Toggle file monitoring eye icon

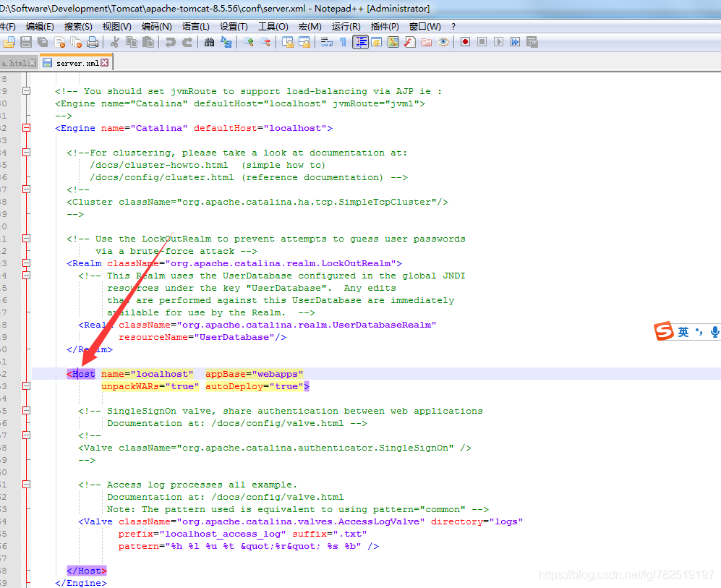click(x=443, y=42)
